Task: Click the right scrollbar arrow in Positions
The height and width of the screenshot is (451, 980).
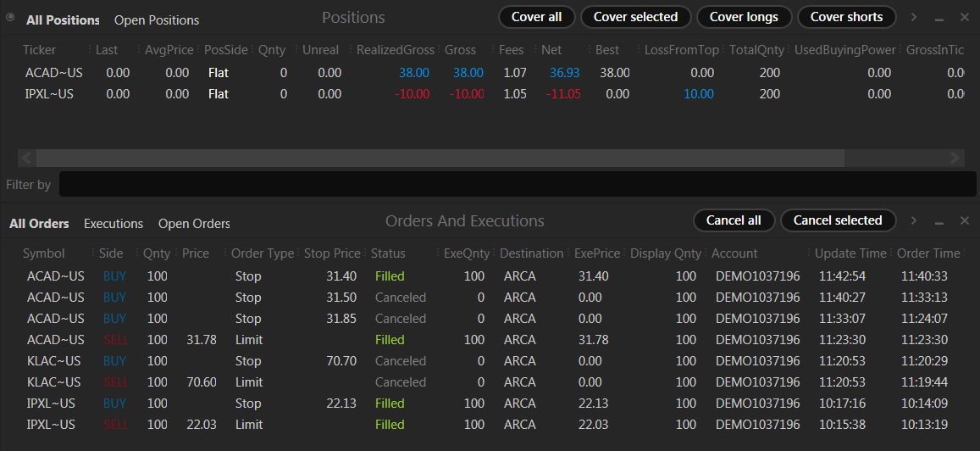Action: [x=955, y=158]
